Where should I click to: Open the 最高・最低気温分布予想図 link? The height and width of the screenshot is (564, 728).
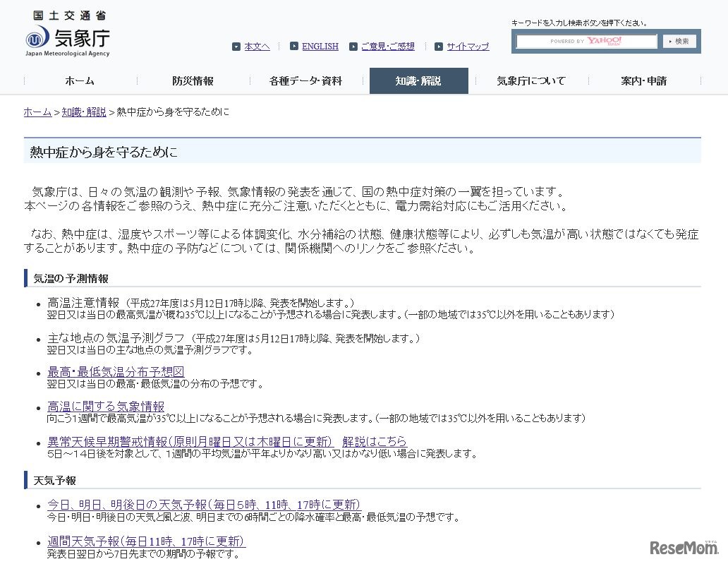point(115,371)
